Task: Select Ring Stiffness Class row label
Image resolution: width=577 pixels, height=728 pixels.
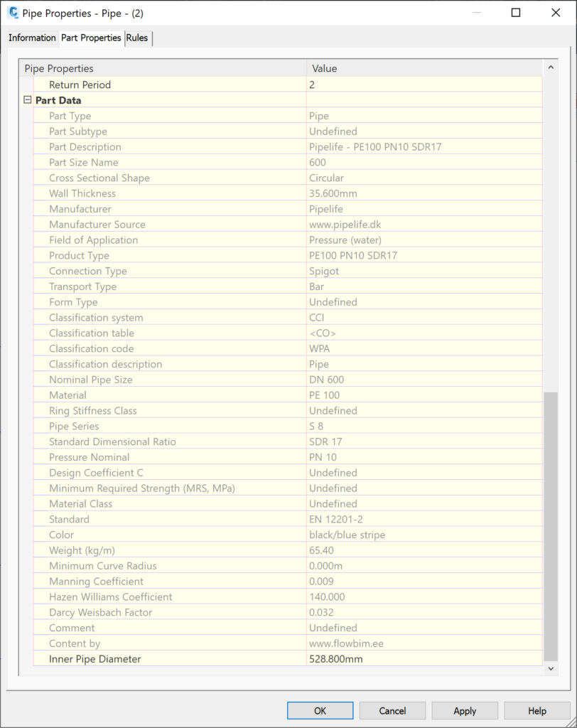Action: point(93,410)
